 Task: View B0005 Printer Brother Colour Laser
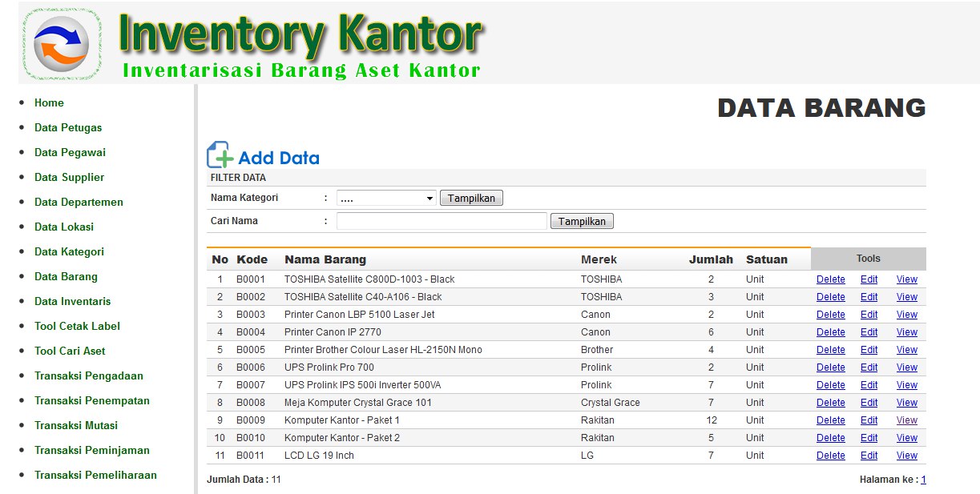(x=907, y=350)
